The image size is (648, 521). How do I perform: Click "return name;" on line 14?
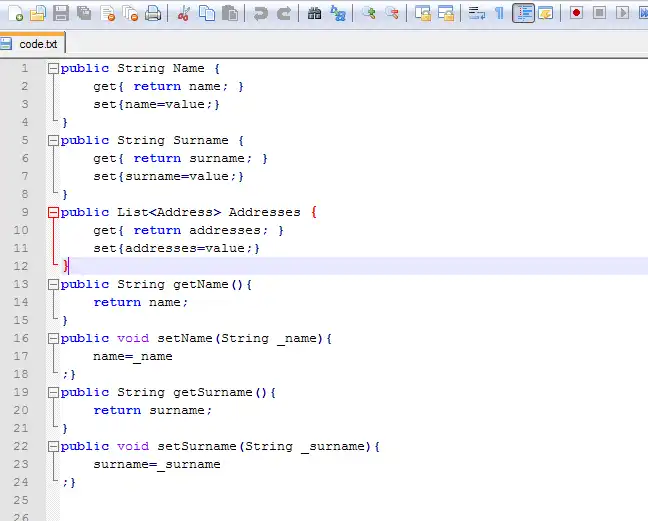click(141, 302)
